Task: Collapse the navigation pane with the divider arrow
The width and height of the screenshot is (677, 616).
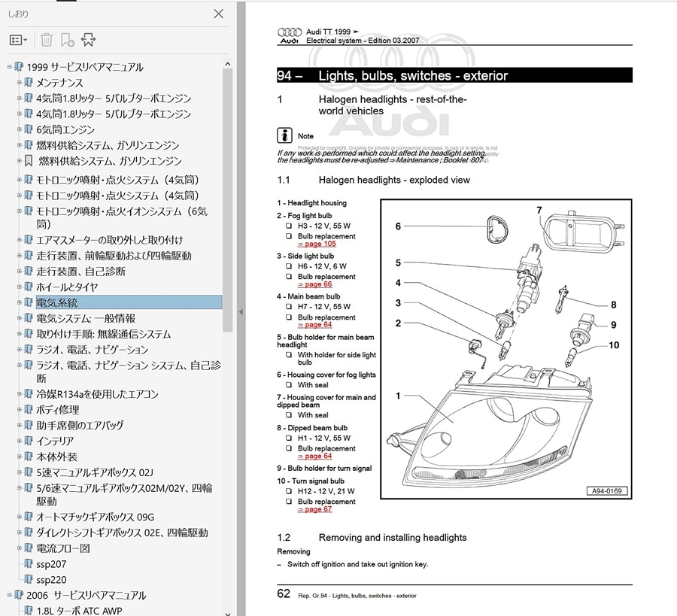Action: (241, 311)
